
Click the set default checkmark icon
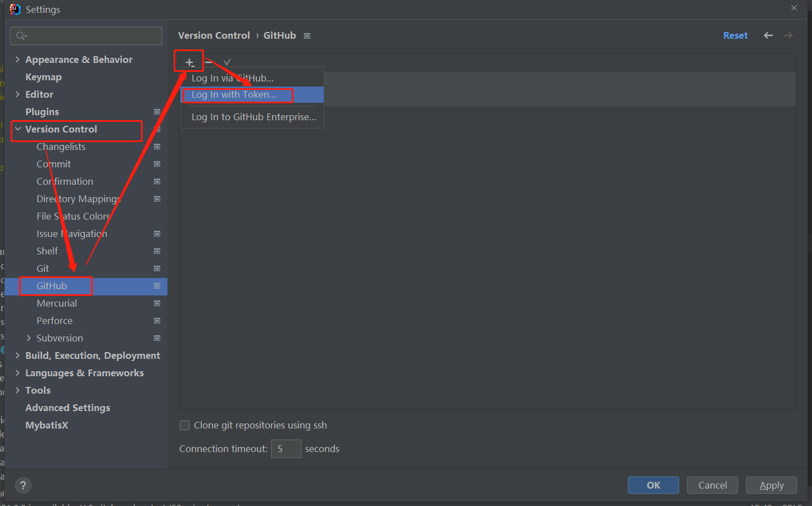click(x=227, y=62)
